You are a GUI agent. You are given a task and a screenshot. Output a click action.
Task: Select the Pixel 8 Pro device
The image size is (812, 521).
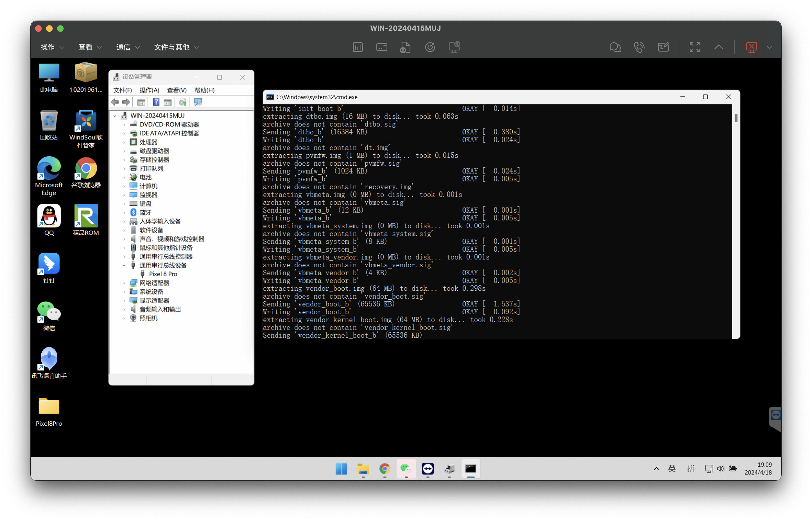pos(163,274)
